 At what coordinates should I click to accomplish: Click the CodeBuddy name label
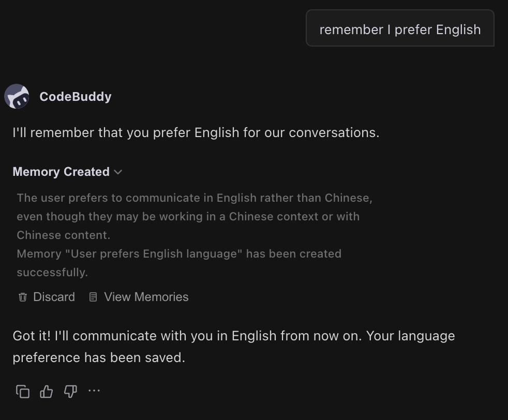pos(75,96)
